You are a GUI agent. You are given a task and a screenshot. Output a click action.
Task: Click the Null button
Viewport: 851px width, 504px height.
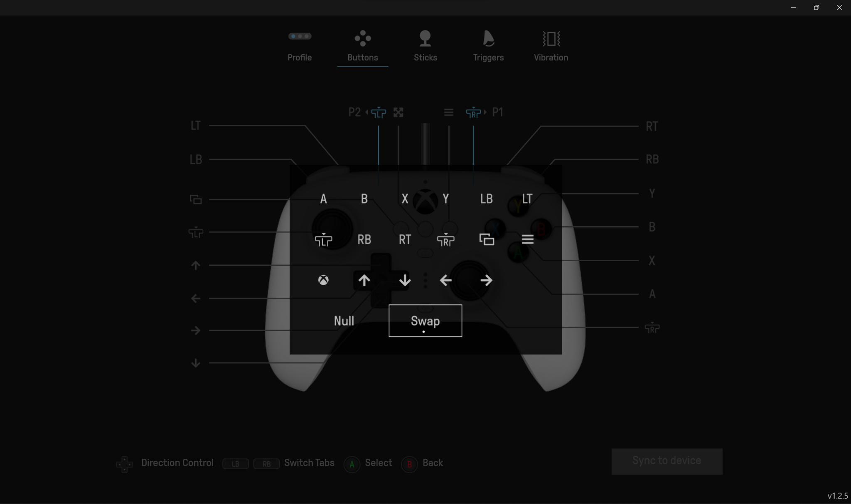pyautogui.click(x=344, y=321)
